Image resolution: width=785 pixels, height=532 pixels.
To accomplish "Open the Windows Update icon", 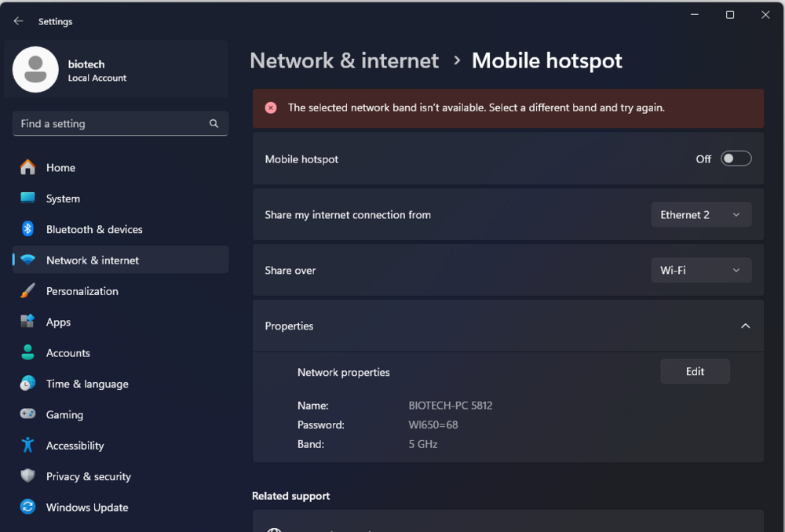I will (28, 507).
